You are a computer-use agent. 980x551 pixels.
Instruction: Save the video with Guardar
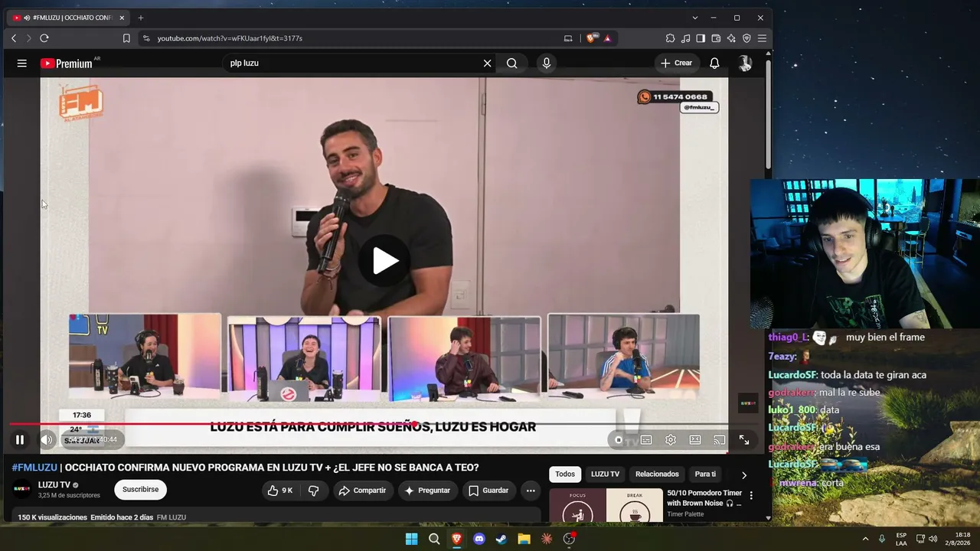point(488,491)
